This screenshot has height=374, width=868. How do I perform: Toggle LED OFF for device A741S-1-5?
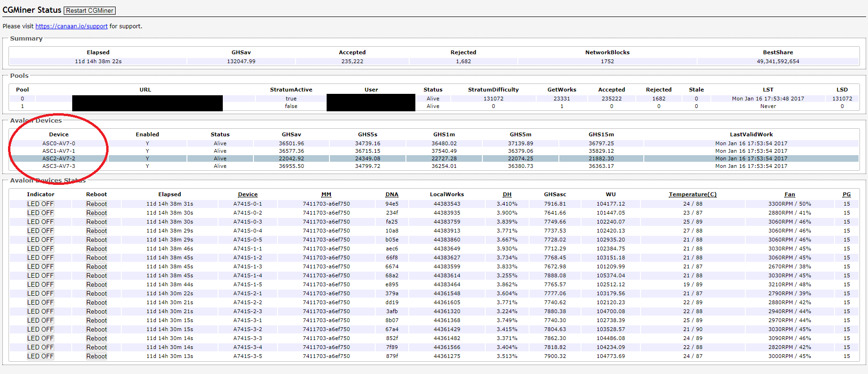pos(40,284)
